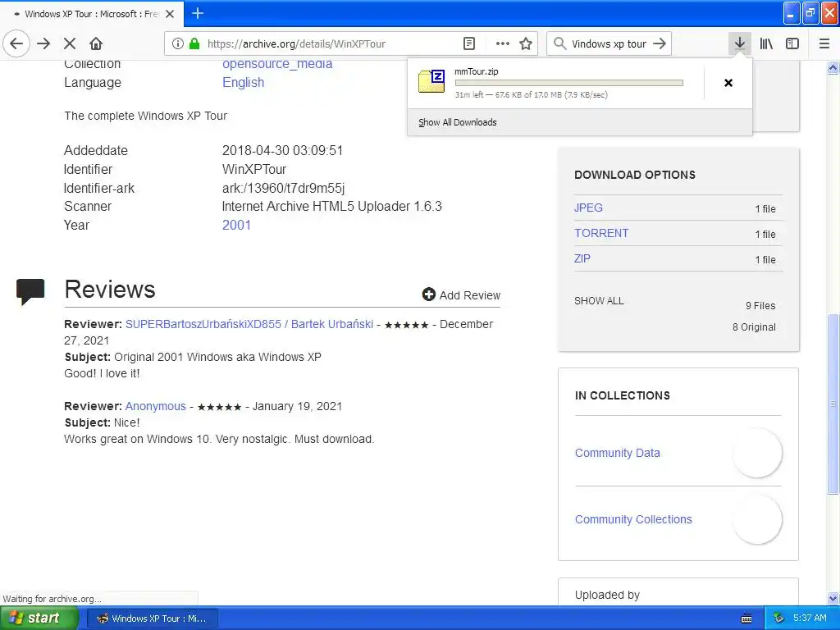Click the ark:/13960/t7dr9m55j value
The image size is (840, 630).
pos(283,188)
